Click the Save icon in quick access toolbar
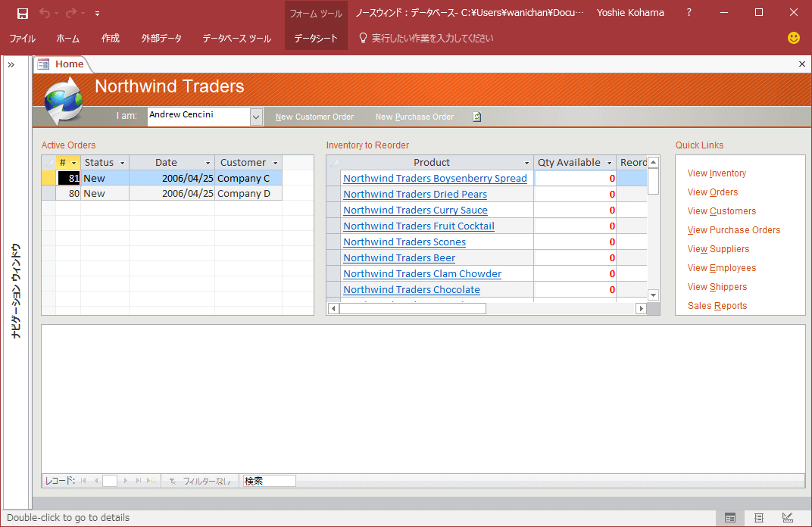Screen dimensions: 812x527 22,14
